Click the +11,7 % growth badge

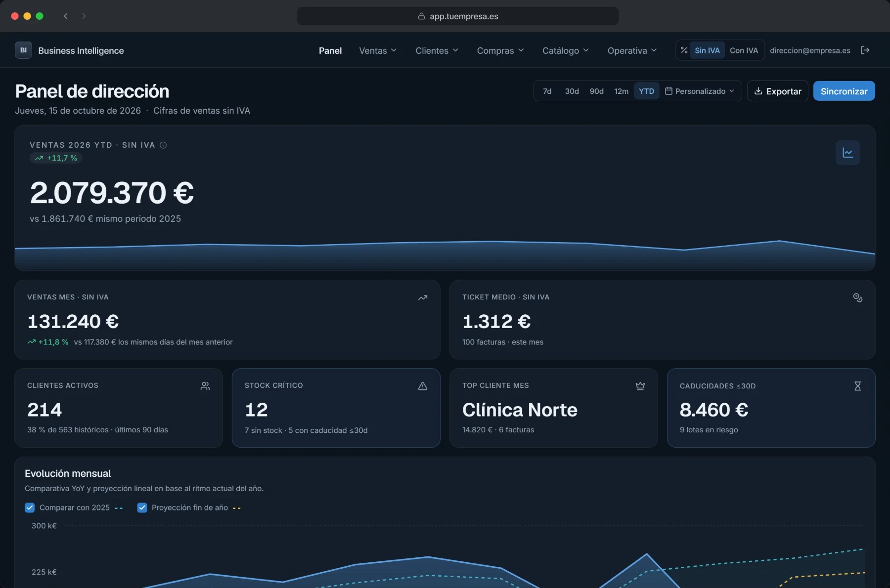coord(56,158)
